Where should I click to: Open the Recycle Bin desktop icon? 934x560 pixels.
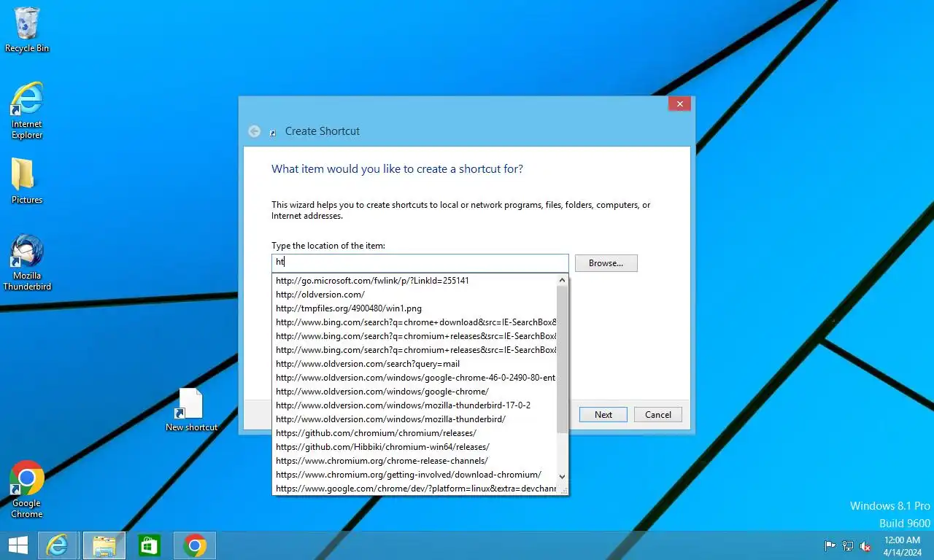click(27, 30)
